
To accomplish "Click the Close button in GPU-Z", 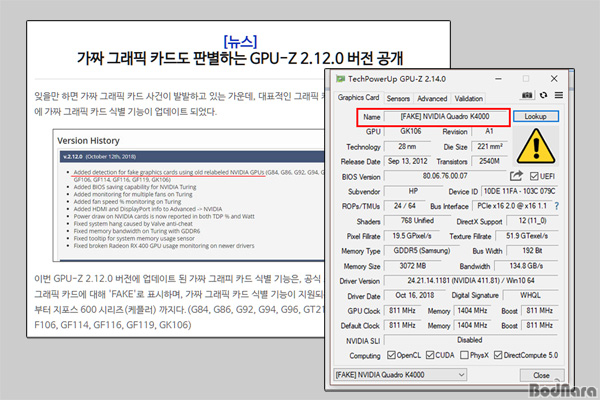I will tap(541, 375).
